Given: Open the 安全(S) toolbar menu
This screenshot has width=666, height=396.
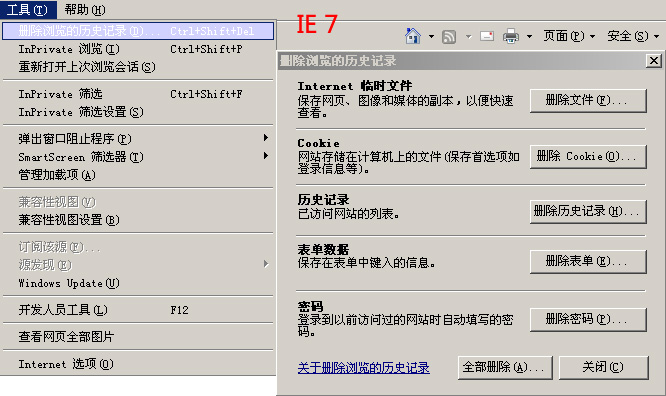Looking at the screenshot, I should (633, 36).
